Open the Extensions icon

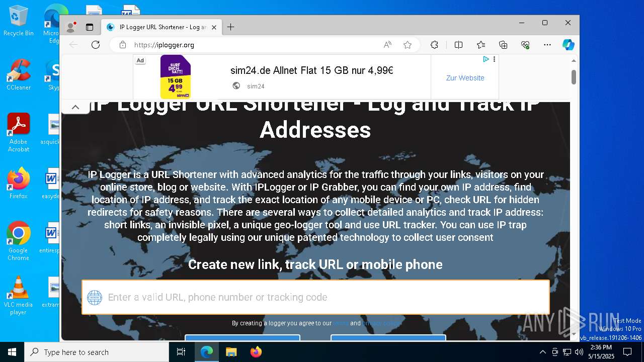434,45
